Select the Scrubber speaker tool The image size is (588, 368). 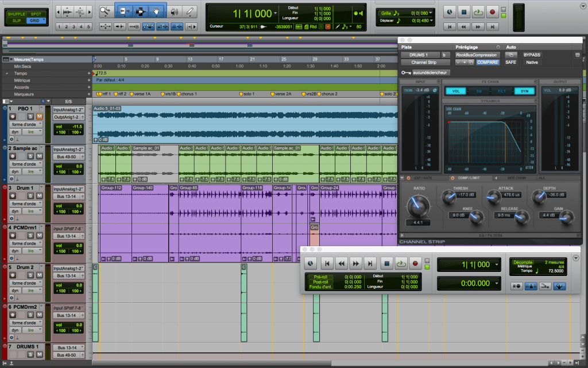pos(174,11)
